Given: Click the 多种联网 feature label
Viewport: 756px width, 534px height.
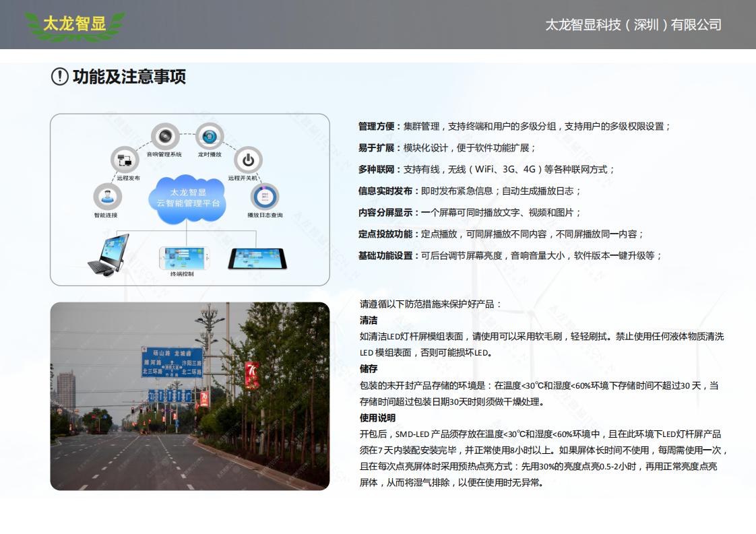Looking at the screenshot, I should 379,170.
